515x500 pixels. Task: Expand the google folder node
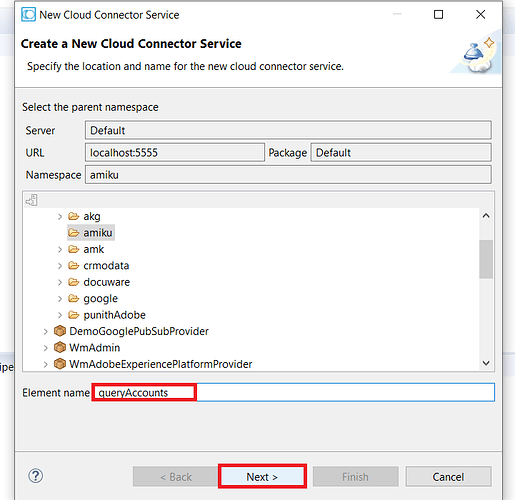click(60, 299)
